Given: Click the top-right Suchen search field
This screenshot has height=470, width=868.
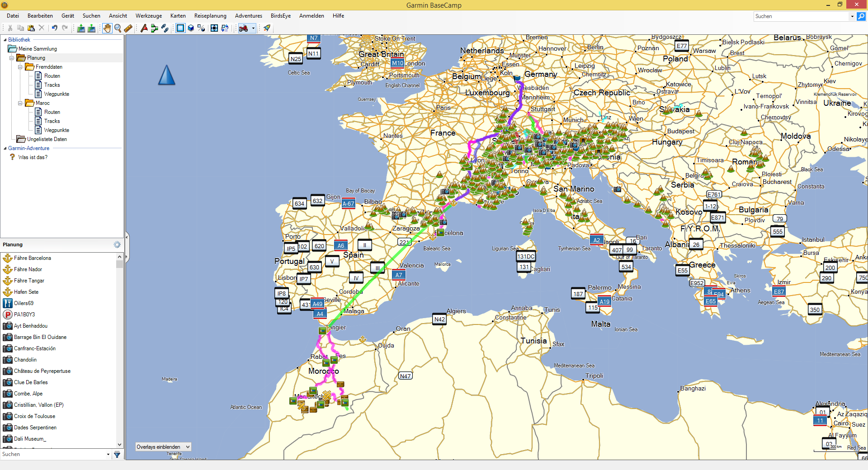Looking at the screenshot, I should click(x=802, y=16).
